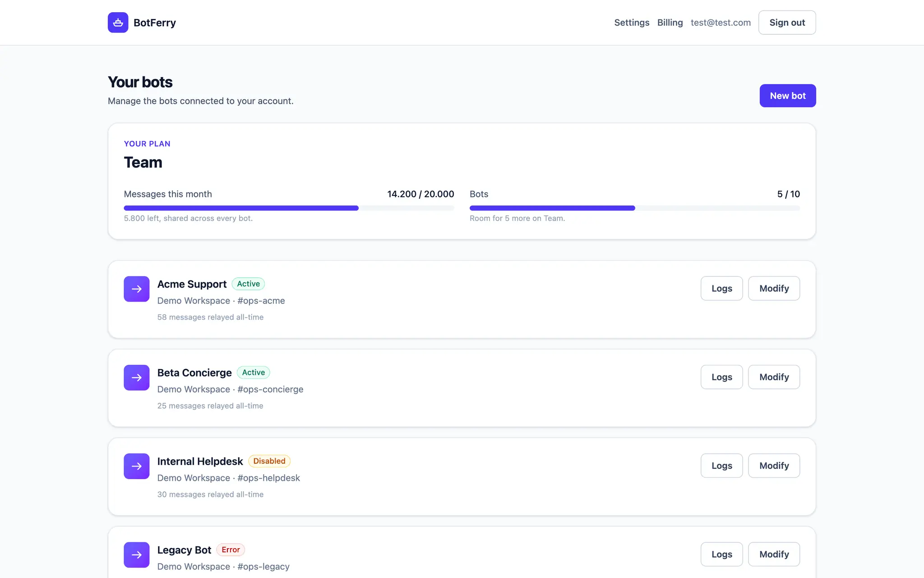924x578 pixels.
Task: Click the Beta Concierge bot name
Action: click(194, 373)
